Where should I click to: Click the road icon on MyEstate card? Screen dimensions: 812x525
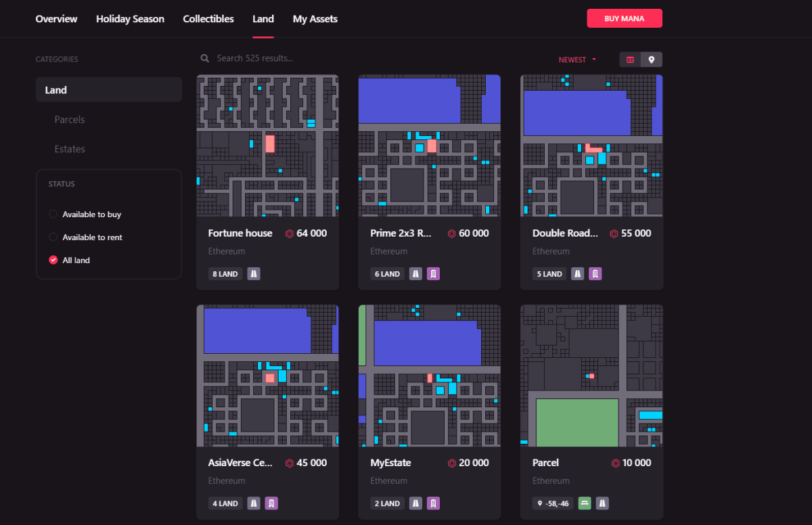415,503
